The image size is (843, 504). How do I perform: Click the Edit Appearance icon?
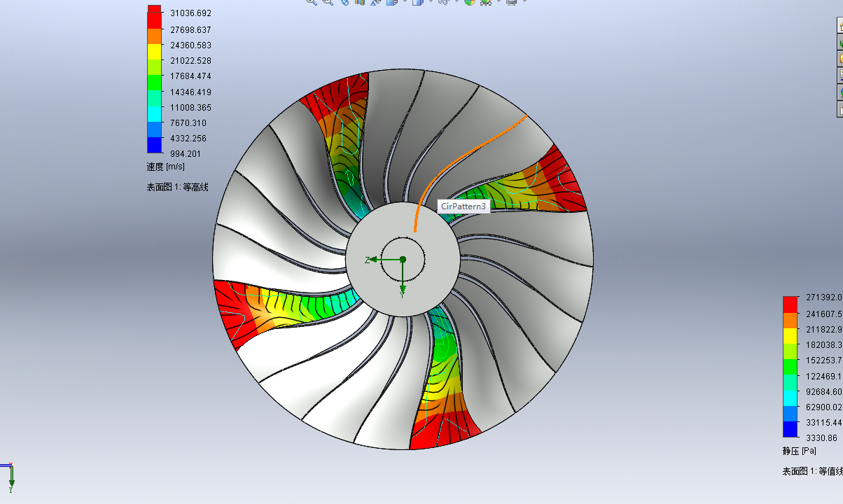(391, 4)
